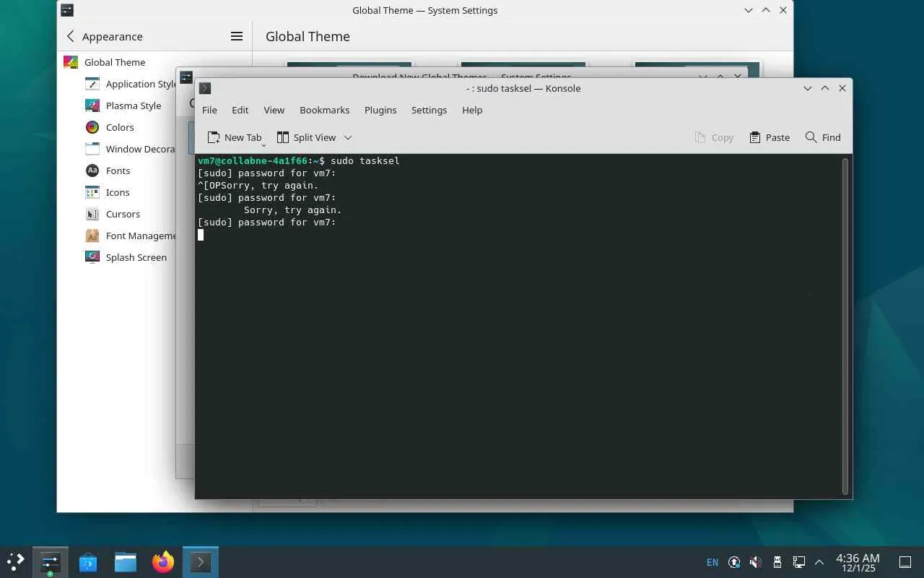Launch Firefox from the taskbar
This screenshot has width=924, height=578.
pyautogui.click(x=163, y=561)
